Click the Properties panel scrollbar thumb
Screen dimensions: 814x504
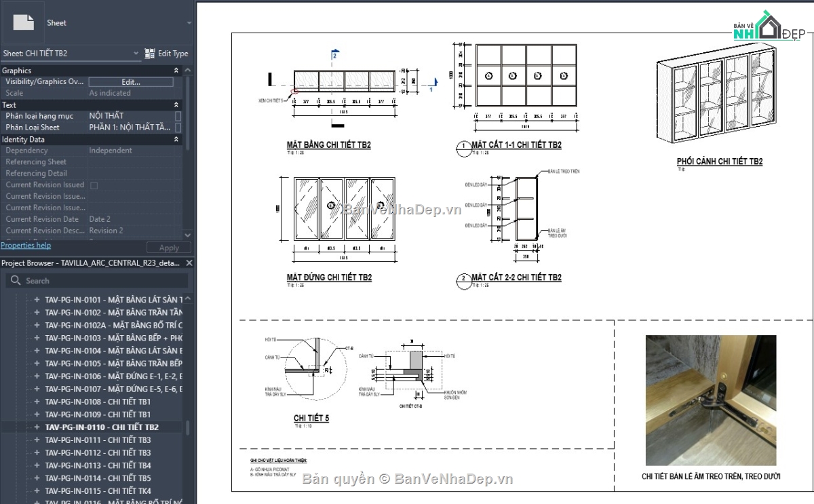pos(187,112)
